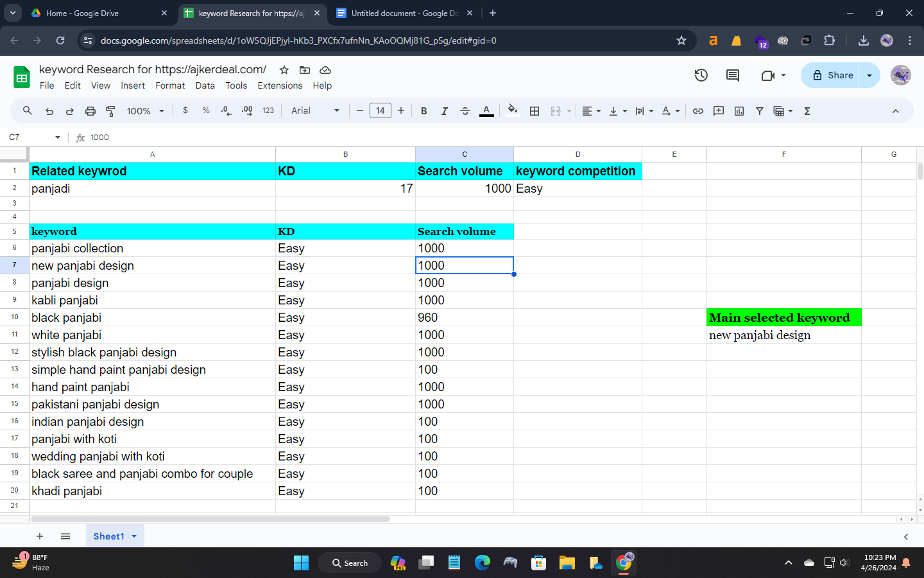
Task: Toggle bold formatting
Action: coord(424,111)
